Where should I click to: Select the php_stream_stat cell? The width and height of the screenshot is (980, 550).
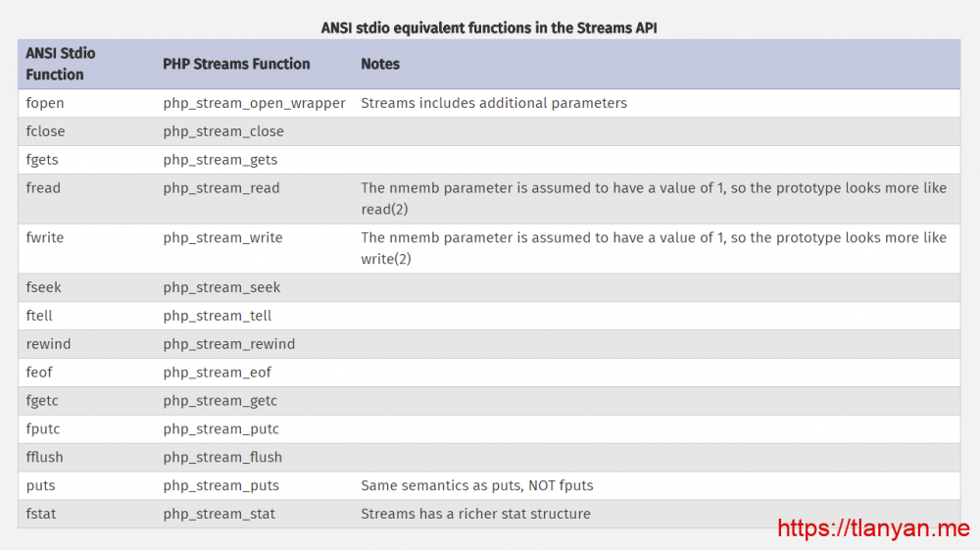click(220, 515)
